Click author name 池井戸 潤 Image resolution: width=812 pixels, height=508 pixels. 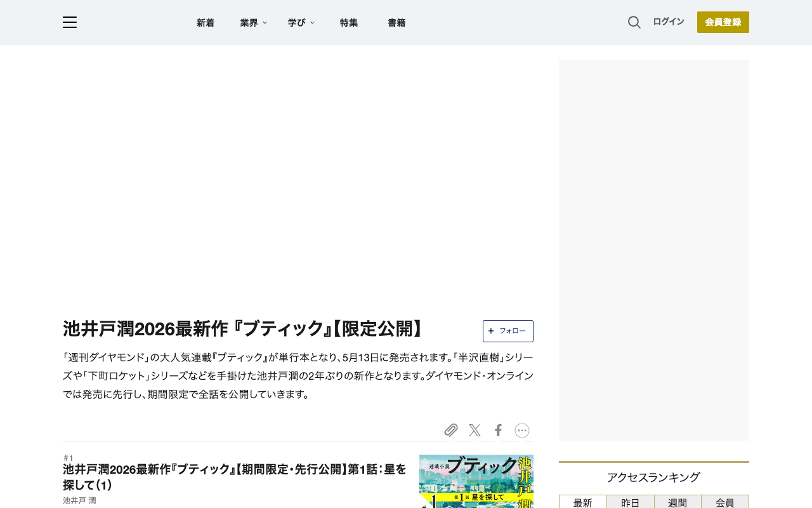pyautogui.click(x=79, y=500)
